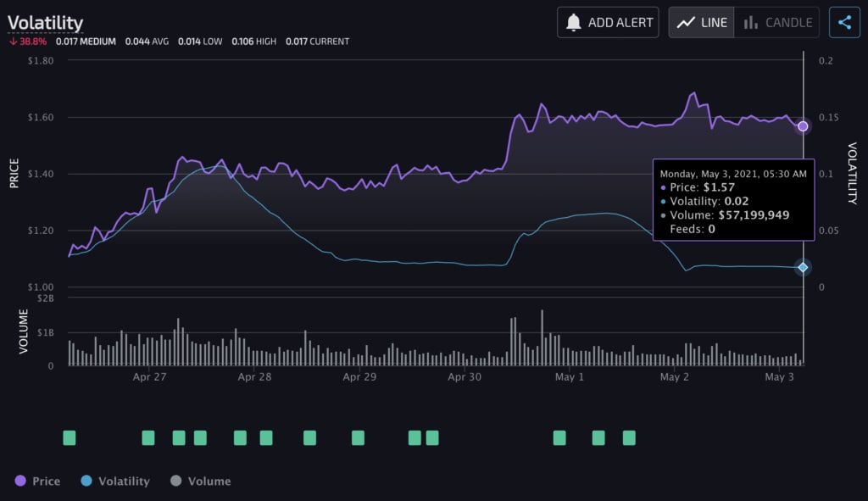Viewport: 868px width, 501px height.
Task: Select the last green event square
Action: (x=629, y=437)
